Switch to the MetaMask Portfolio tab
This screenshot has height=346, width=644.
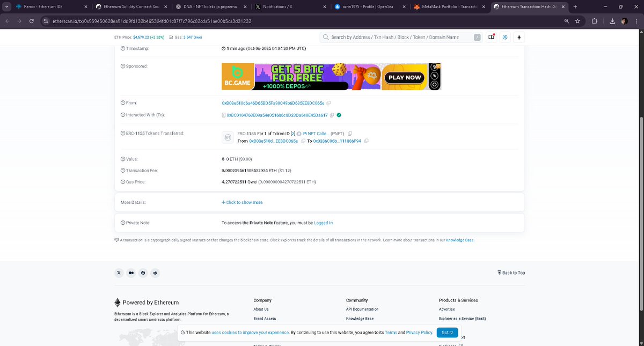coord(450,6)
